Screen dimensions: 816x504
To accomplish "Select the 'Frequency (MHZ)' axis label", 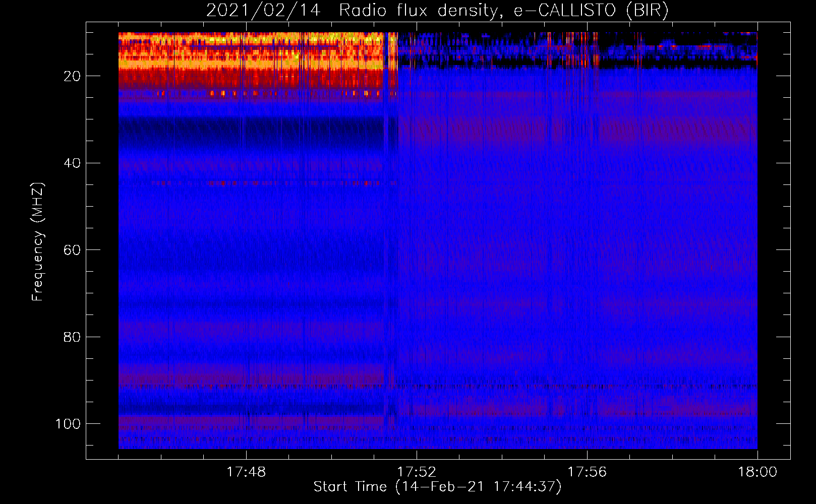I will click(x=38, y=242).
